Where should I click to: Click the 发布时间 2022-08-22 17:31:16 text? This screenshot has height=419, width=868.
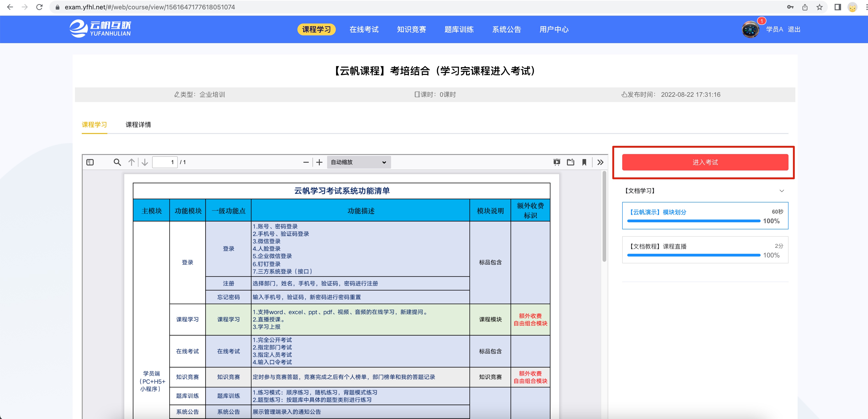(671, 94)
